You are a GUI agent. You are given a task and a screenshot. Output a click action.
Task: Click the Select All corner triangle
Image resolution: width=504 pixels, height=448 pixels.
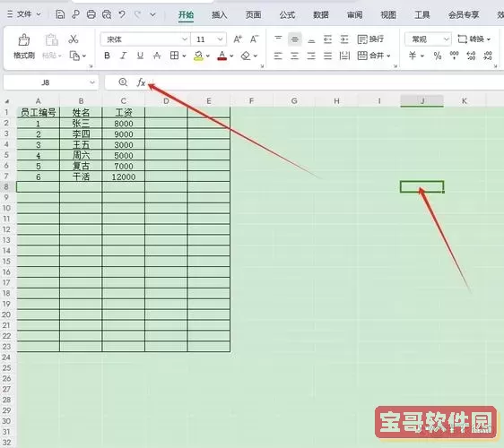(x=7, y=101)
